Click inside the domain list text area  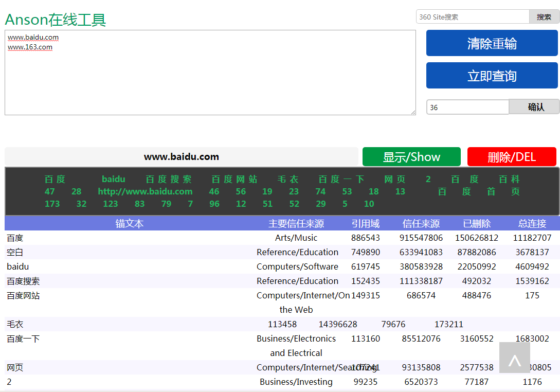coord(210,77)
